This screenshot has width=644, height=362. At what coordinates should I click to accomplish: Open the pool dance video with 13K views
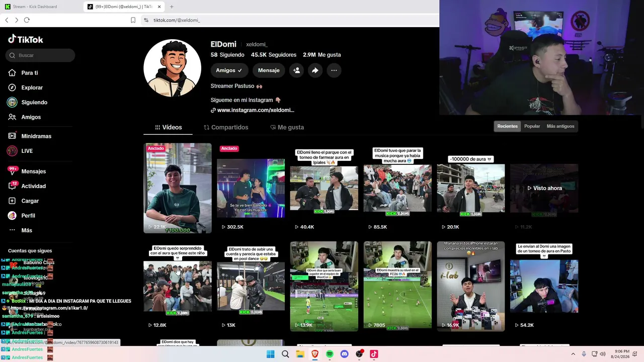[x=251, y=286]
